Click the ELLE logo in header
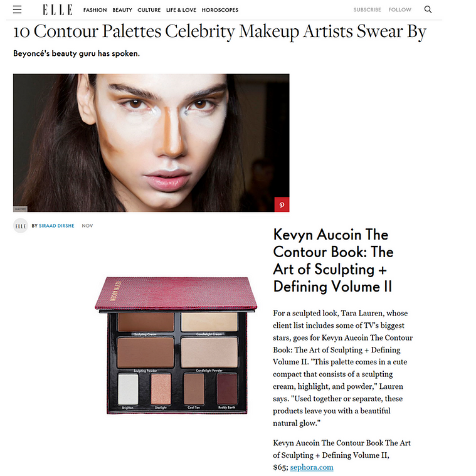Screen dimensions: 476x476 57,9
